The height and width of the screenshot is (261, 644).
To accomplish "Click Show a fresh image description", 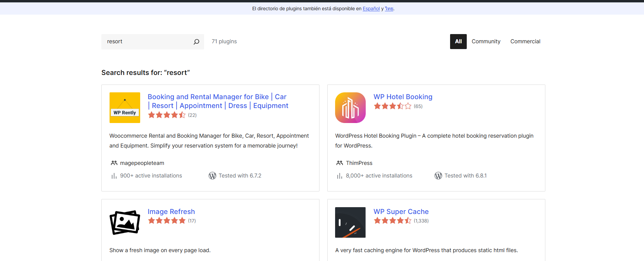I will point(160,250).
